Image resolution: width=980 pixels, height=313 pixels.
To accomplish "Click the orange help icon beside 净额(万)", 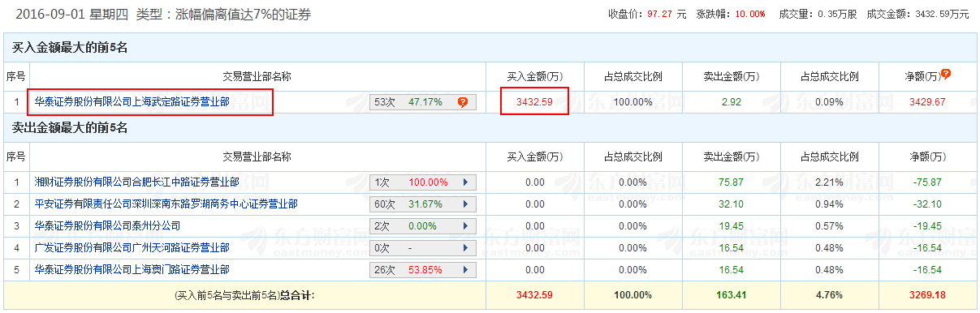I will click(946, 74).
